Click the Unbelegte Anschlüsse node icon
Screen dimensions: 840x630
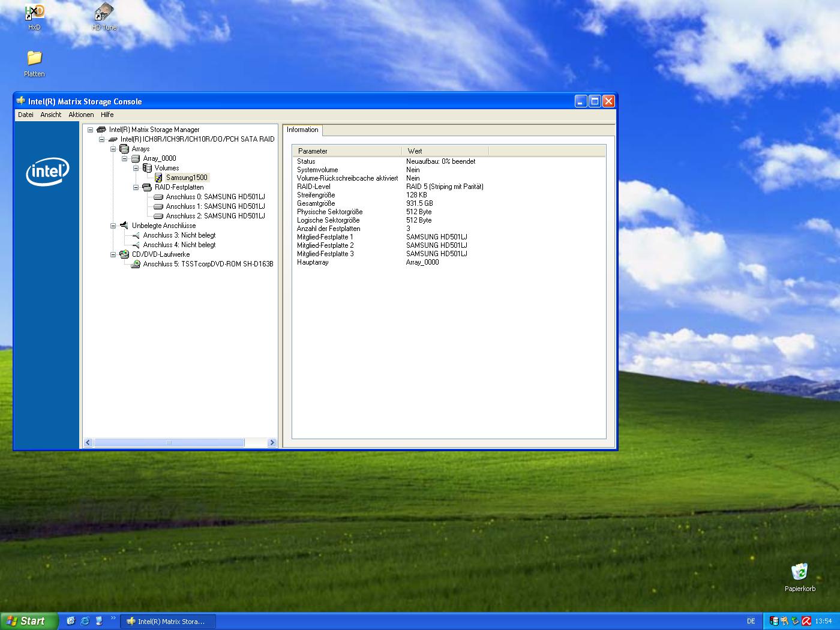click(x=124, y=226)
